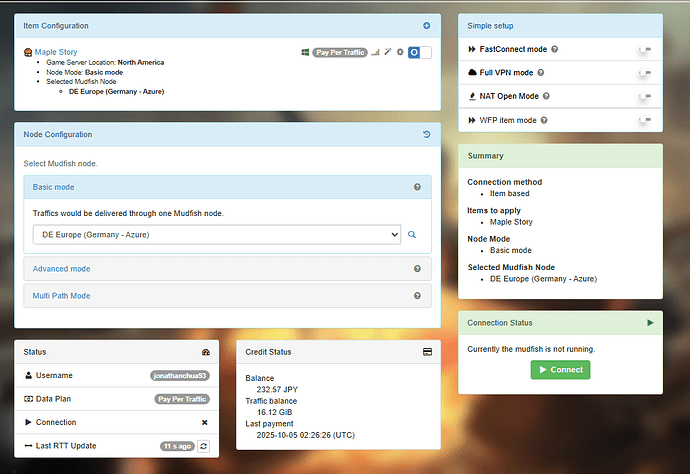The image size is (690, 474).
Task: Click the magic wand icon for Maple Story
Action: pyautogui.click(x=388, y=52)
